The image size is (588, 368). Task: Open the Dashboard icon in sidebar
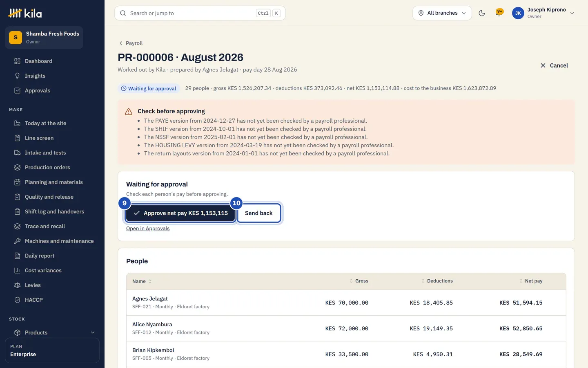point(17,61)
